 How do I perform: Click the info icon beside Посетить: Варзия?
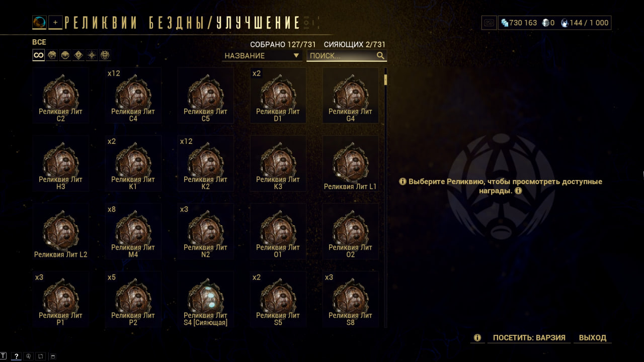click(477, 338)
